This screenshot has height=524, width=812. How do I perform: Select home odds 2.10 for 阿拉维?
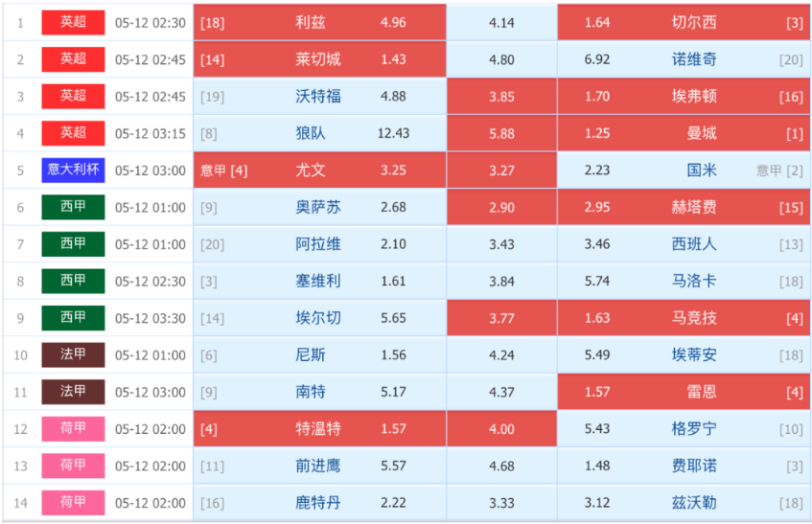coord(393,244)
